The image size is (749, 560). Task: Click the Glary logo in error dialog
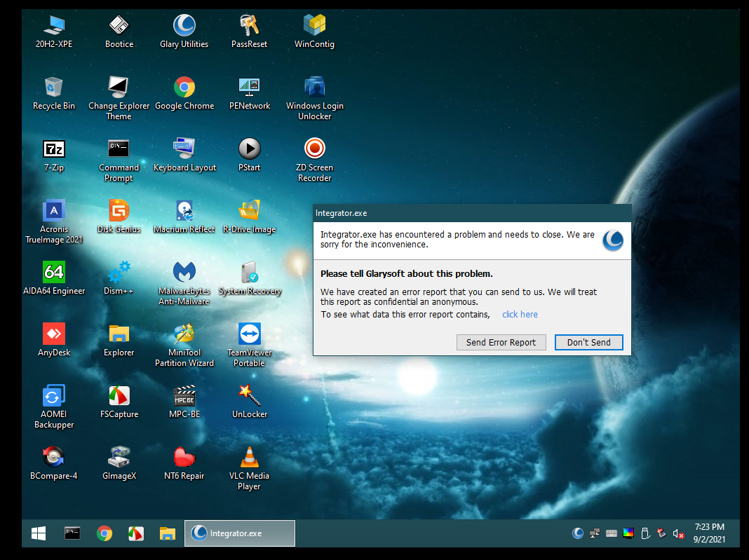pyautogui.click(x=613, y=240)
